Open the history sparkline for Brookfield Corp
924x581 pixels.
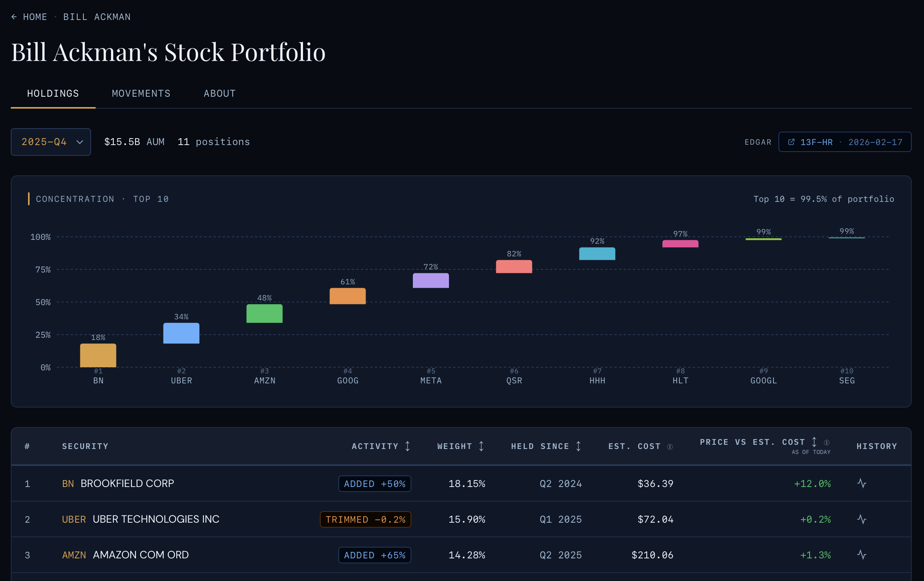862,484
